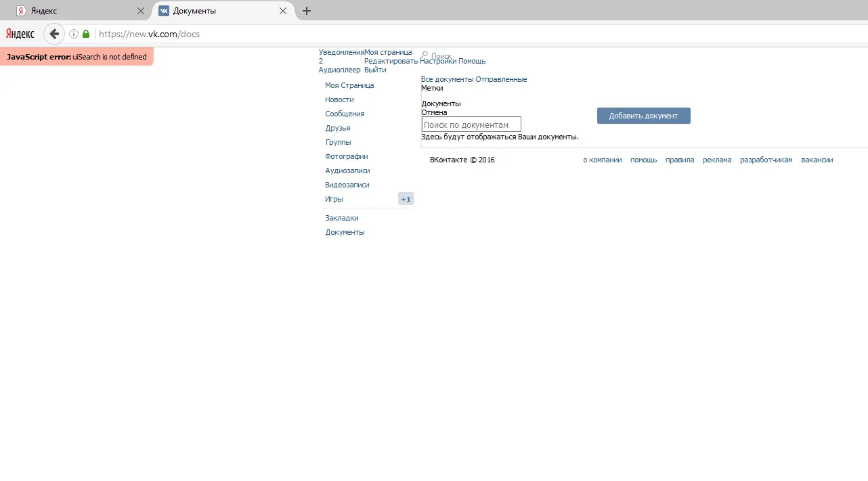This screenshot has width=868, height=481.
Task: Open Закладки in the left menu
Action: (x=342, y=218)
